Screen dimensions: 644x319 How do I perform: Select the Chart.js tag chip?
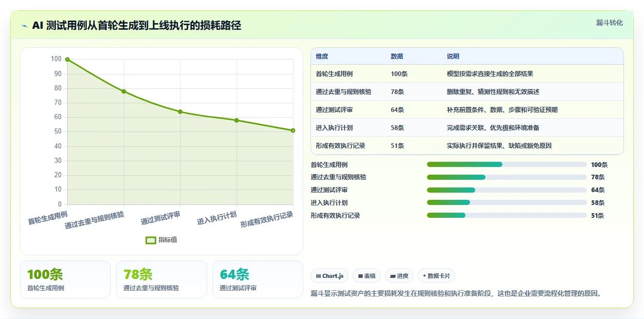point(329,276)
